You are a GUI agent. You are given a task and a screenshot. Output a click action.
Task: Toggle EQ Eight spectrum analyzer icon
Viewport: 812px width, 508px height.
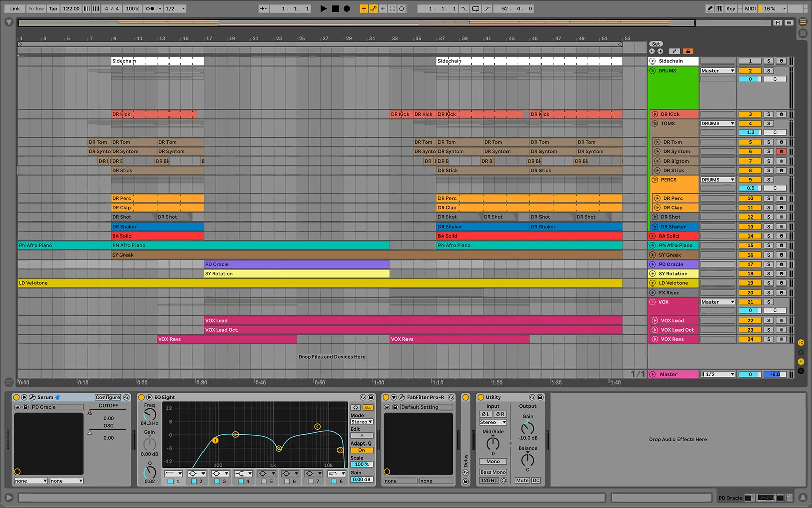click(x=367, y=407)
